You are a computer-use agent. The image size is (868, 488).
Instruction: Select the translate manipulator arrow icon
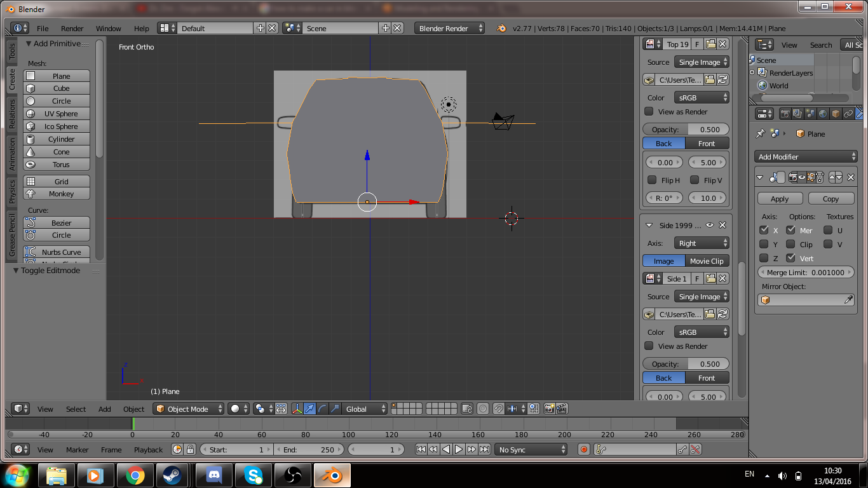tap(309, 409)
